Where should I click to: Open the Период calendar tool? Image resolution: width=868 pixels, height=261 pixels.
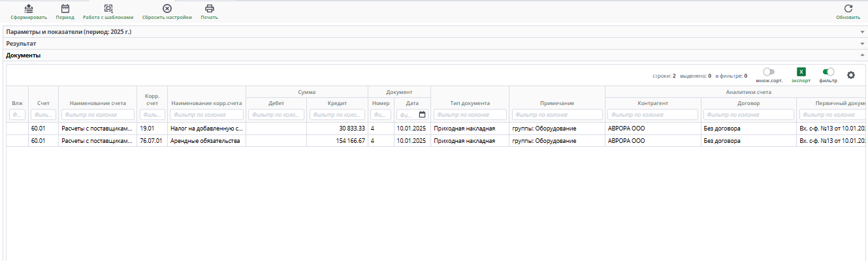pyautogui.click(x=65, y=9)
